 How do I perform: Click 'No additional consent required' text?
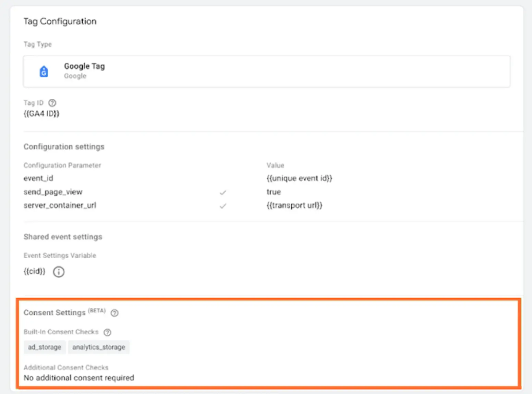[79, 378]
